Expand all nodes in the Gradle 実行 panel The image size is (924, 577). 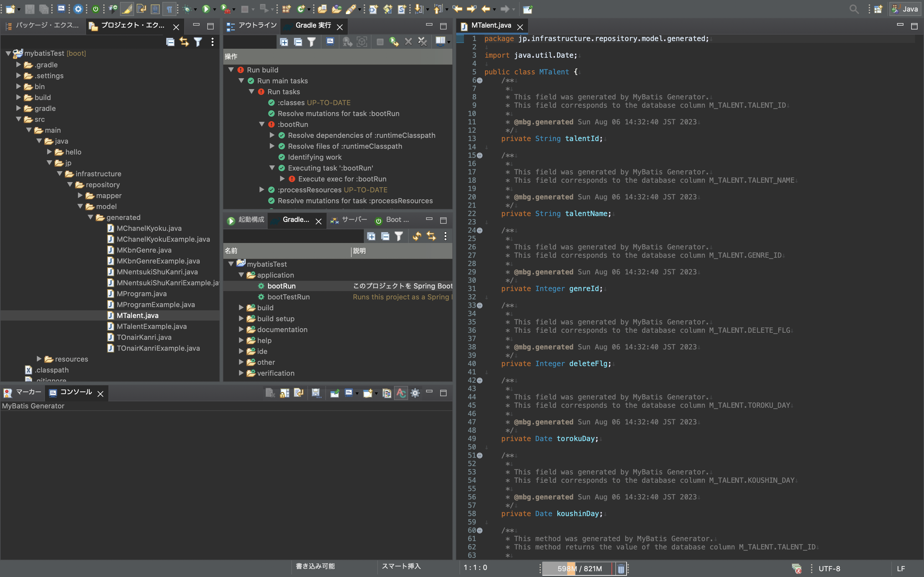click(285, 42)
